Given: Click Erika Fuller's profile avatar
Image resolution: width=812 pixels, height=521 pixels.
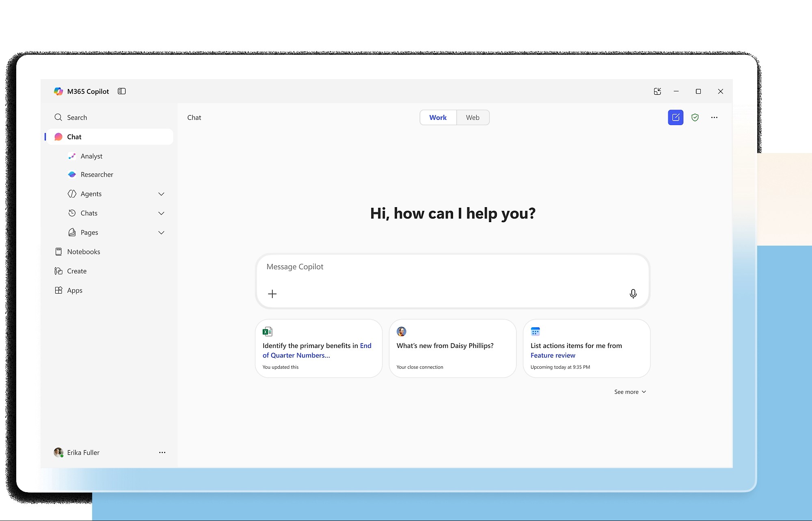Looking at the screenshot, I should click(x=58, y=452).
